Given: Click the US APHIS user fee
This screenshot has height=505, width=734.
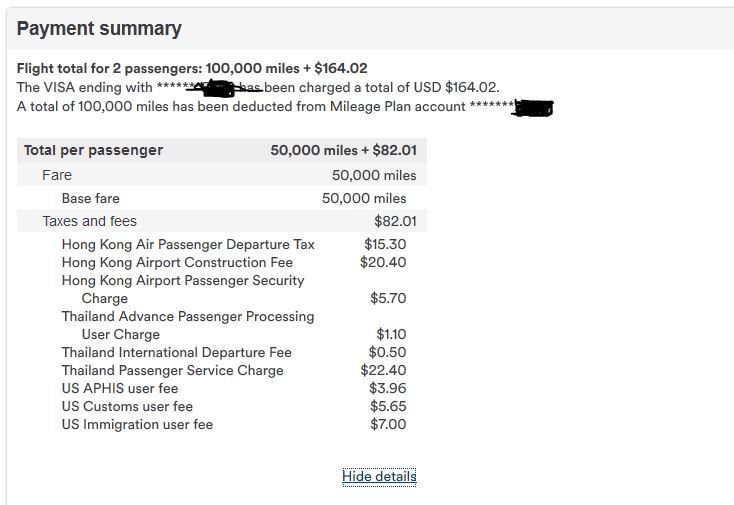Looking at the screenshot, I should click(120, 388).
